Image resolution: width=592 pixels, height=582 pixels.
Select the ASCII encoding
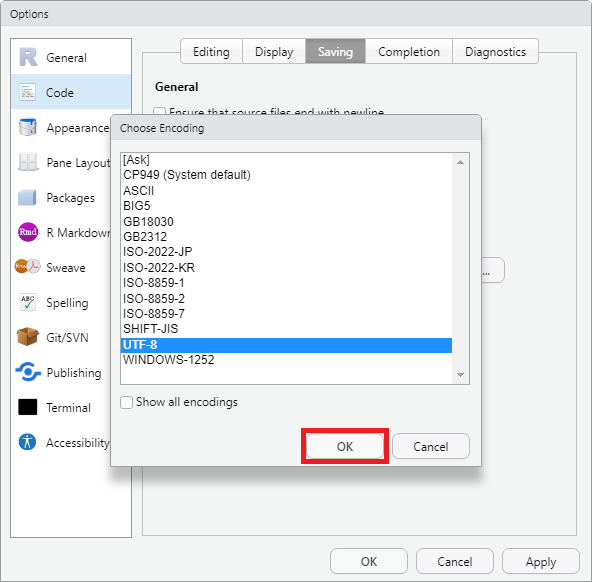(x=286, y=191)
